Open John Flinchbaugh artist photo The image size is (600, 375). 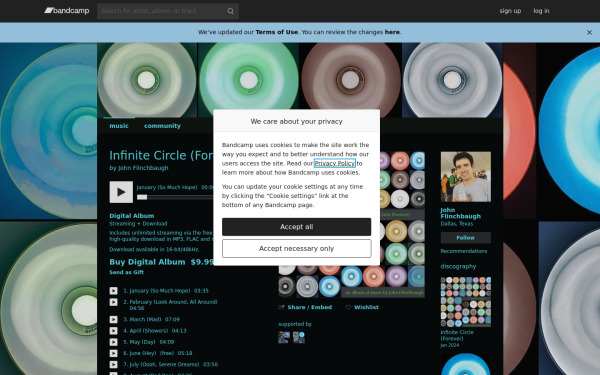point(466,176)
